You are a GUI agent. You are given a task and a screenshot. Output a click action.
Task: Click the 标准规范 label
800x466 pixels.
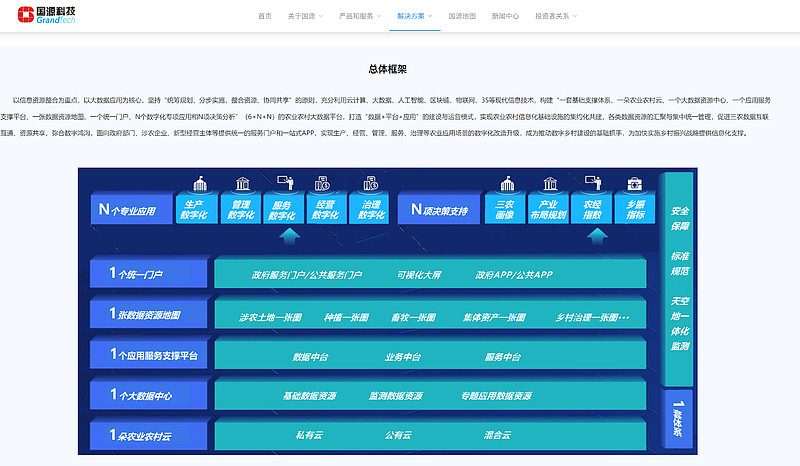tap(680, 263)
